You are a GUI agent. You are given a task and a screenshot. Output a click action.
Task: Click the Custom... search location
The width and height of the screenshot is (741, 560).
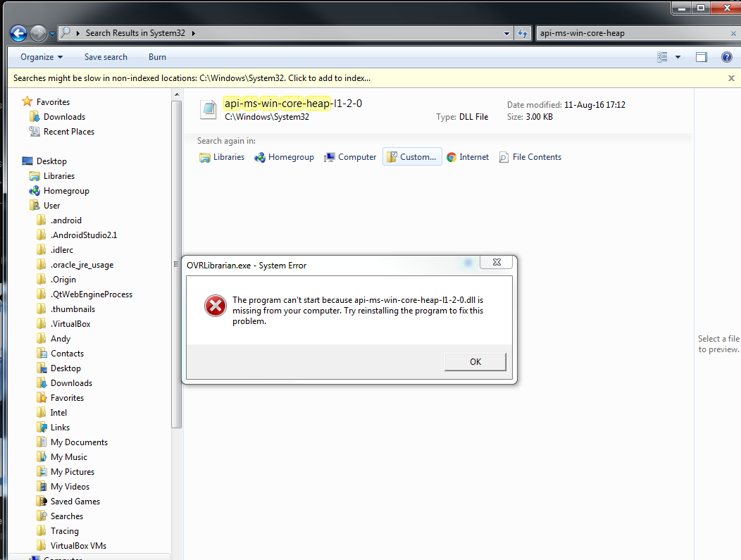(412, 157)
